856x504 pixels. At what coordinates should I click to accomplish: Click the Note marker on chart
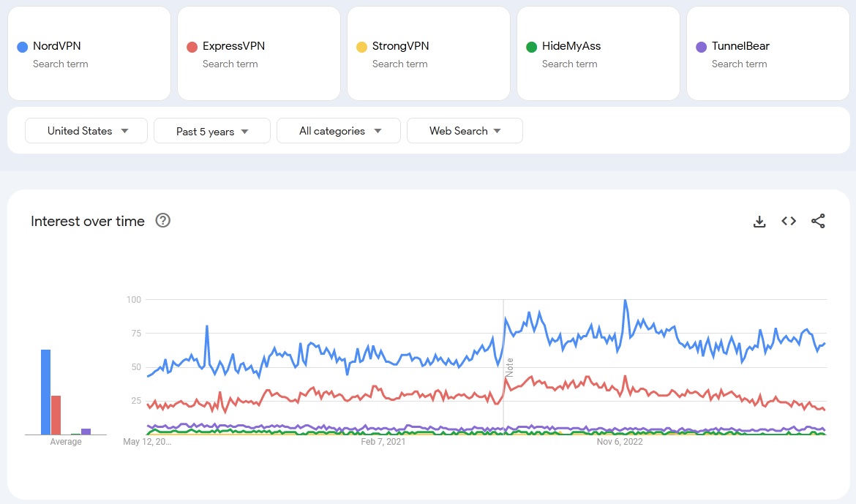[x=509, y=367]
